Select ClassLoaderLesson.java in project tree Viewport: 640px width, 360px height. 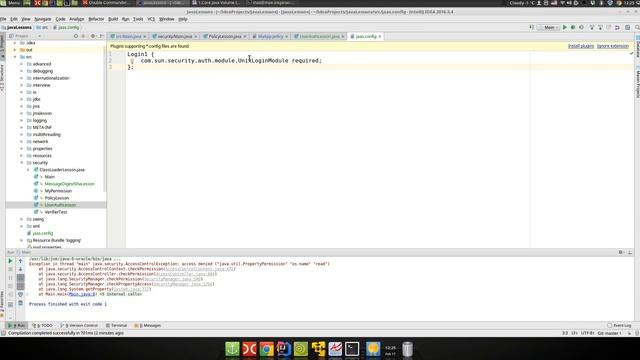[62, 170]
